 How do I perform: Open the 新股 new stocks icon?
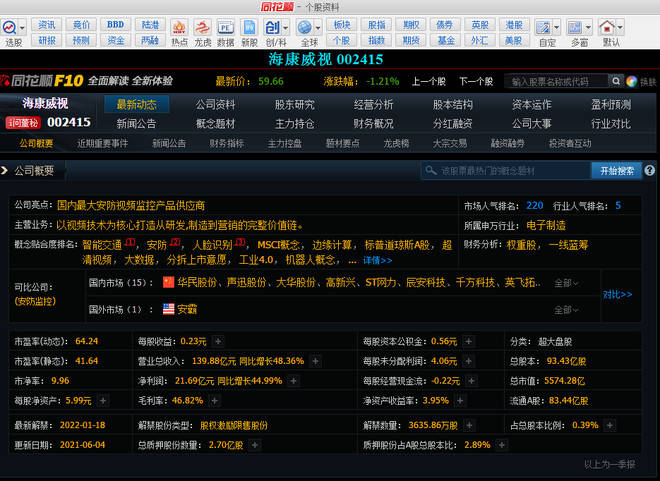click(x=249, y=28)
